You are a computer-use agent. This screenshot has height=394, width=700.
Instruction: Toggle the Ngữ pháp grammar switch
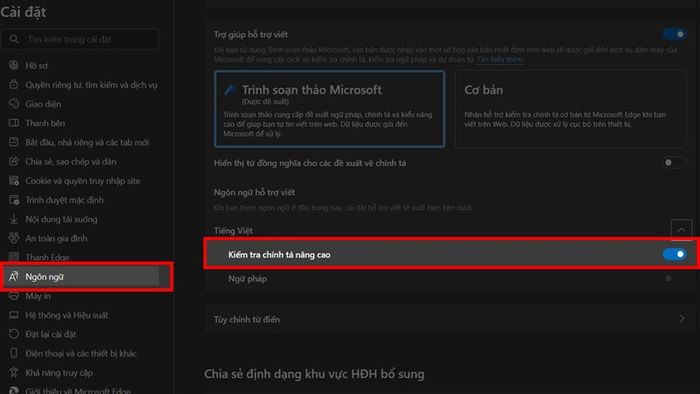tap(674, 278)
